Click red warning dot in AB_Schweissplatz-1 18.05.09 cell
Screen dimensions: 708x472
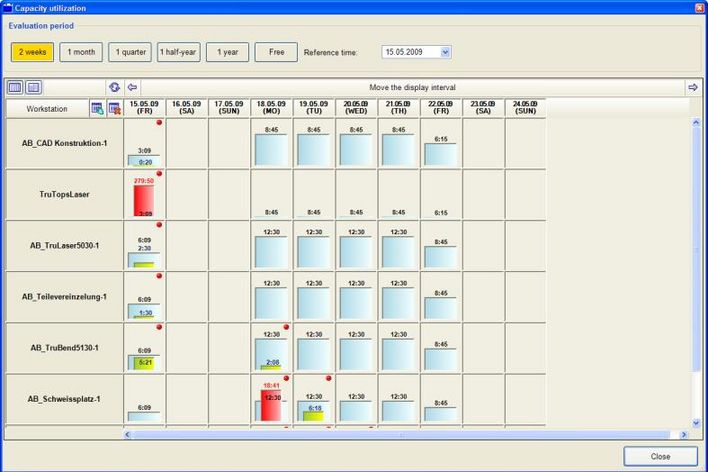pos(286,378)
